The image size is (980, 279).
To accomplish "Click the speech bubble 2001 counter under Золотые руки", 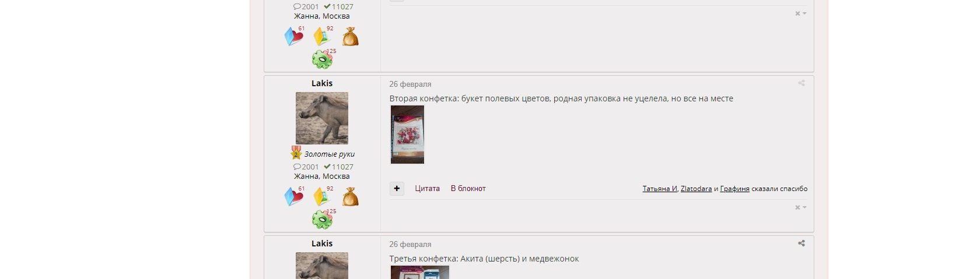I will [x=306, y=167].
